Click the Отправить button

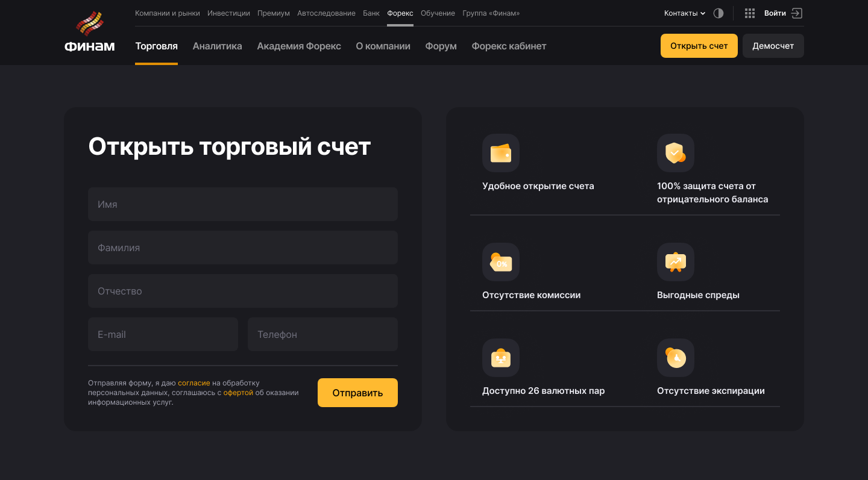tap(357, 393)
